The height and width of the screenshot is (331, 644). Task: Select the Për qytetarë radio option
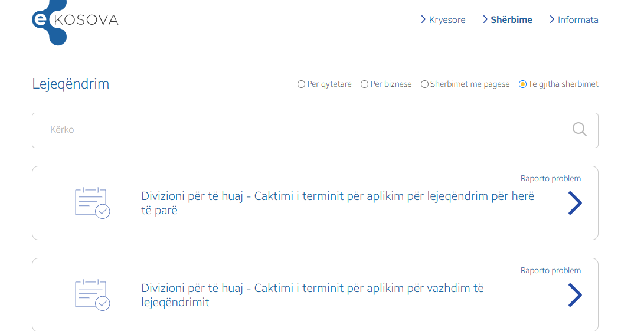(x=301, y=84)
